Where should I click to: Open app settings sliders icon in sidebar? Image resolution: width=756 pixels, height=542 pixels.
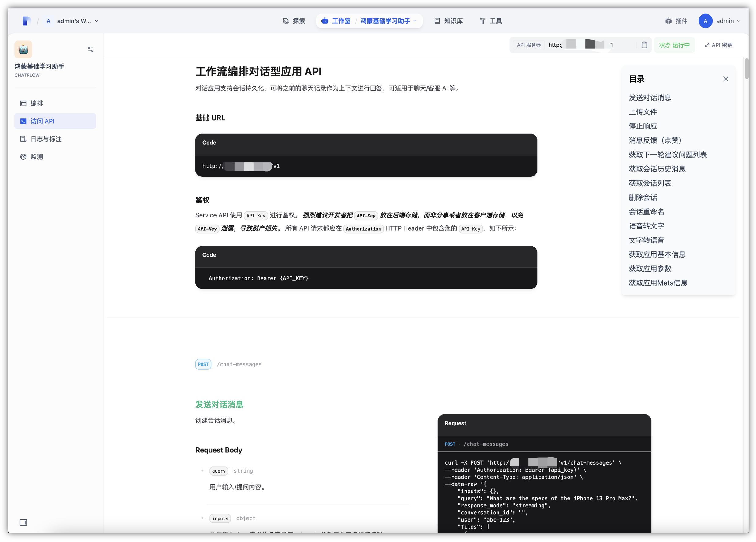[90, 49]
